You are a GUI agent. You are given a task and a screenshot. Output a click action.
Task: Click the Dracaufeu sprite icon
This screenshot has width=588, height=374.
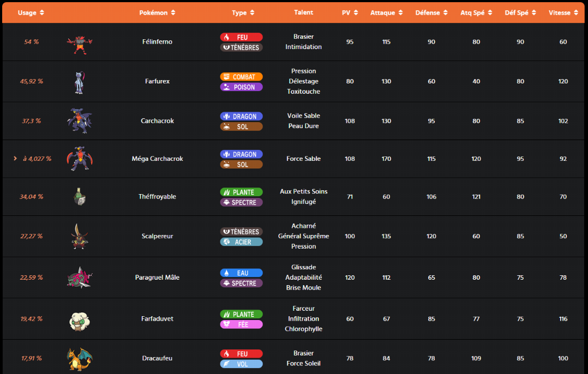(x=80, y=358)
